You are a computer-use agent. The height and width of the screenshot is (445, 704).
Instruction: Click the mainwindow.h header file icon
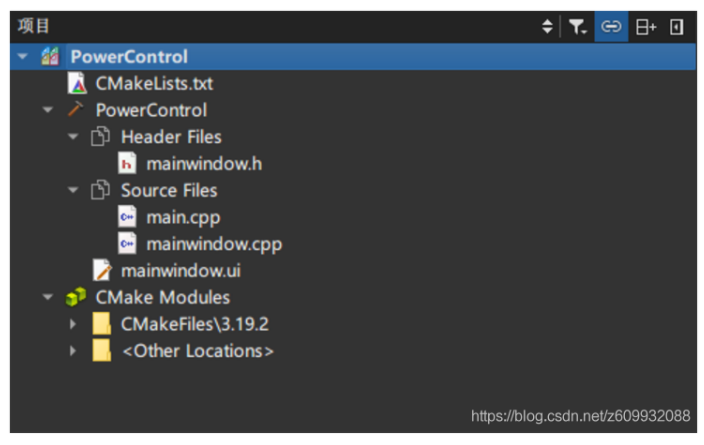pyautogui.click(x=127, y=164)
